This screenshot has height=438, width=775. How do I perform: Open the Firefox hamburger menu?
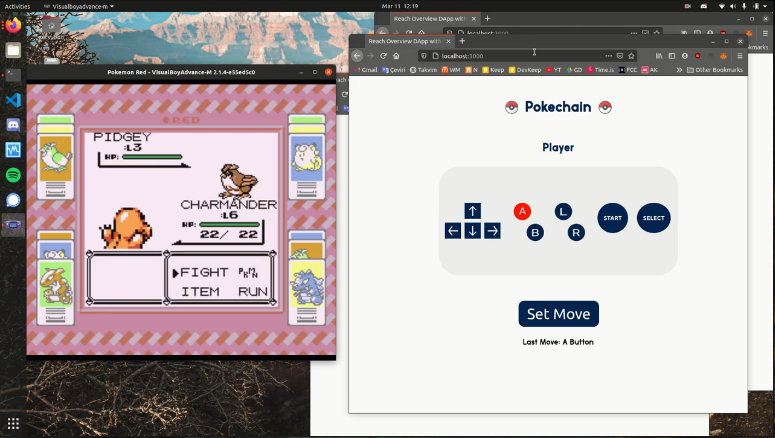[x=740, y=56]
